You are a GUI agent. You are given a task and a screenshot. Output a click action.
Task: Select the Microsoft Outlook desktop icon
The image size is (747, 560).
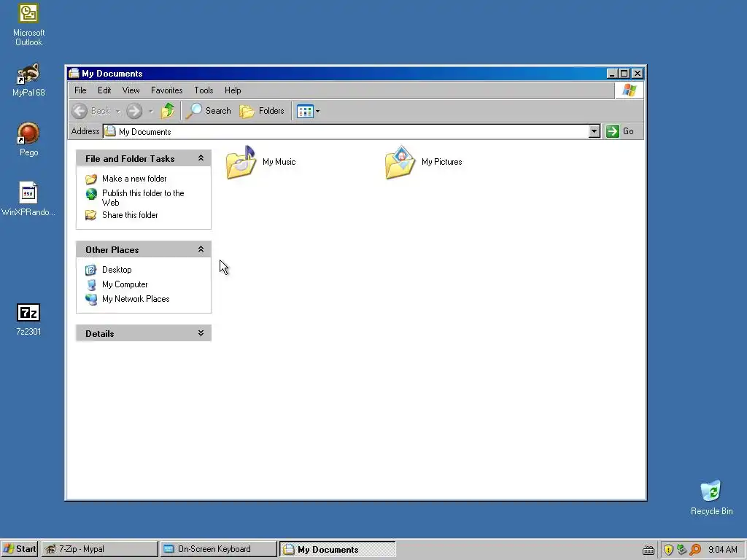tap(28, 25)
